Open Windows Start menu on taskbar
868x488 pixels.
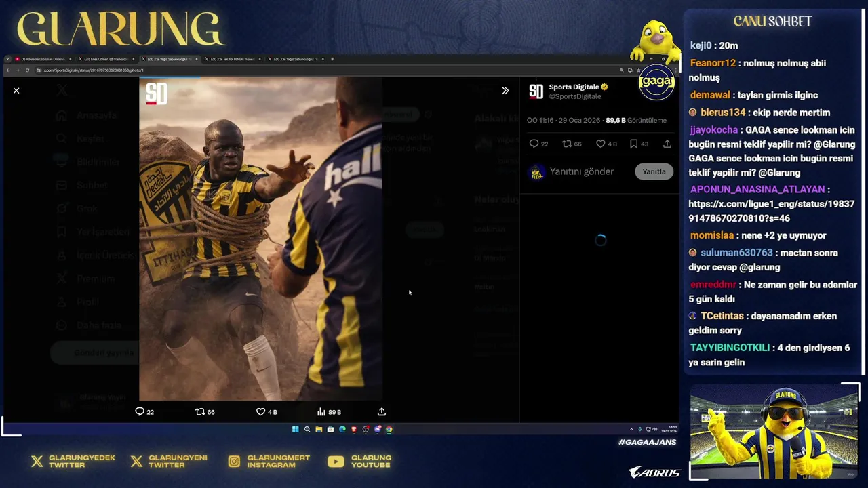coord(295,429)
